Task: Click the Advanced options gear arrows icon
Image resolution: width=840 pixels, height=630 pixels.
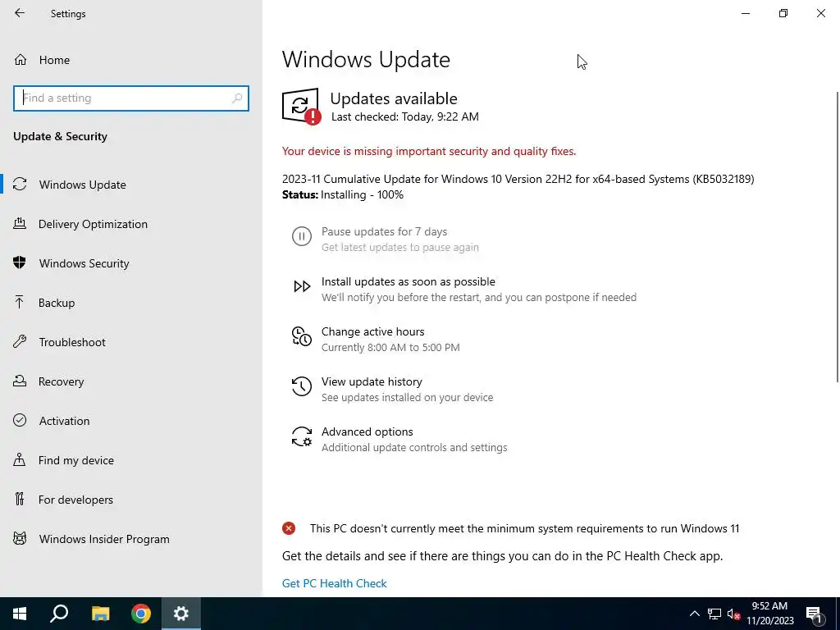Action: tap(302, 436)
